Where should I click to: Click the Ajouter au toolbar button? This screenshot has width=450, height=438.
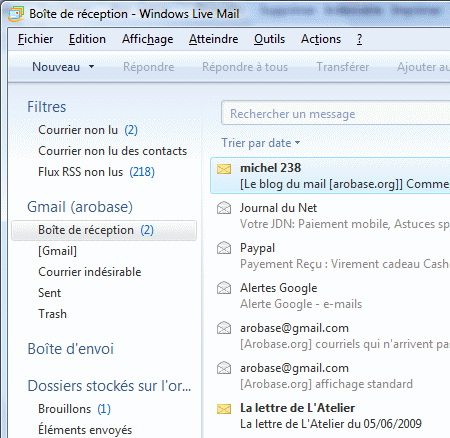click(423, 67)
